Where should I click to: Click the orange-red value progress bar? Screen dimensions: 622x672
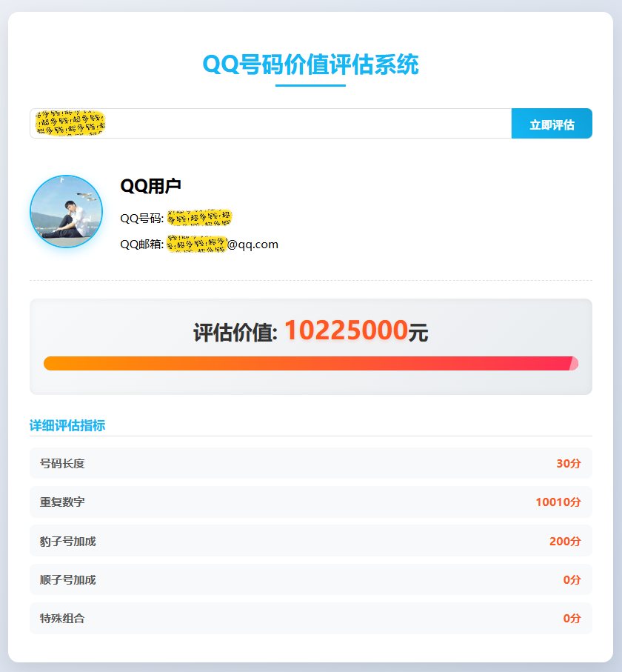click(x=311, y=364)
